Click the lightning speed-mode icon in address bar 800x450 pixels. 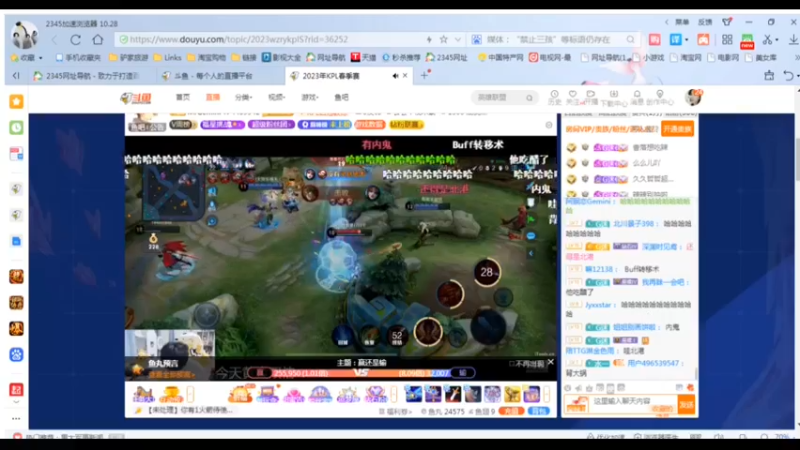tap(429, 39)
